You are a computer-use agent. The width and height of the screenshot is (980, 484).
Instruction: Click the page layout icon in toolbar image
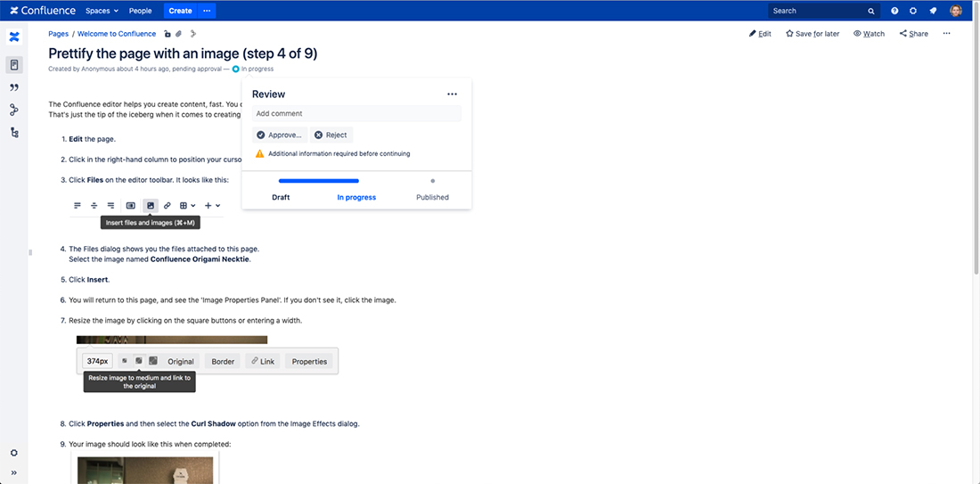tap(131, 205)
